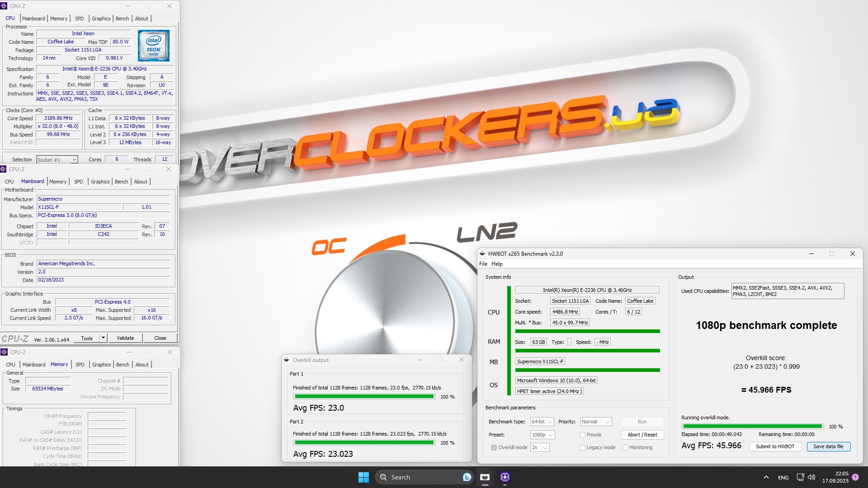The height and width of the screenshot is (488, 868).
Task: Enable the Pmode checkbox
Action: coord(582,435)
